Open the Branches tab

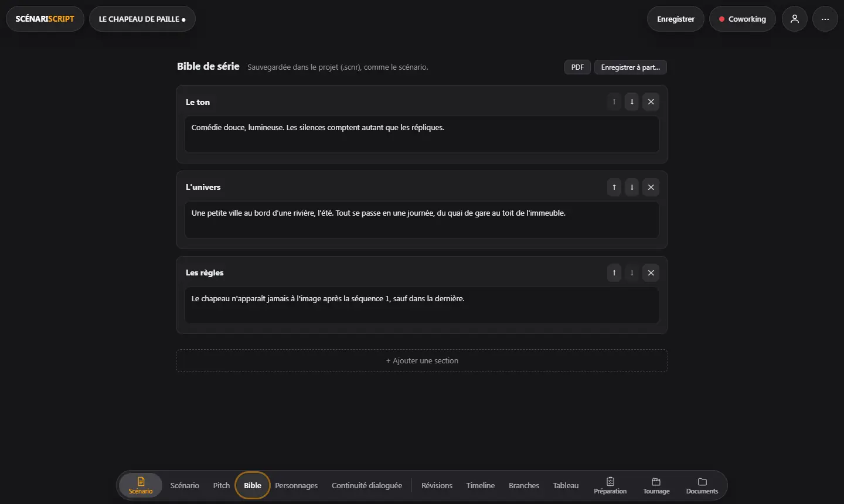point(524,486)
